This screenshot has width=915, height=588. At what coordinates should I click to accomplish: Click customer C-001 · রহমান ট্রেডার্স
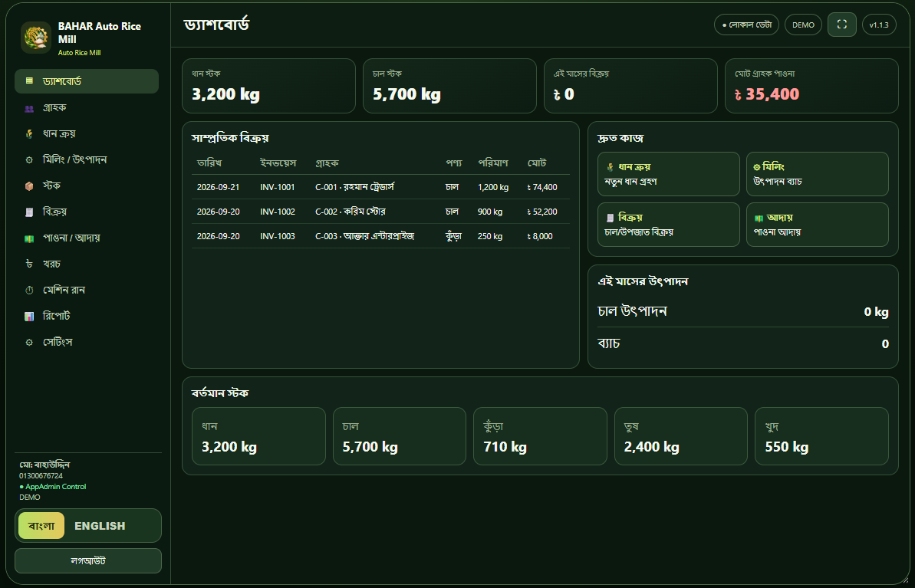[x=355, y=187]
